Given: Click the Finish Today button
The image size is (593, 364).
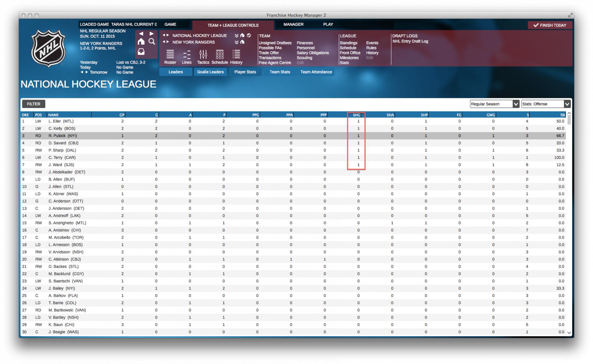Looking at the screenshot, I should pos(550,25).
